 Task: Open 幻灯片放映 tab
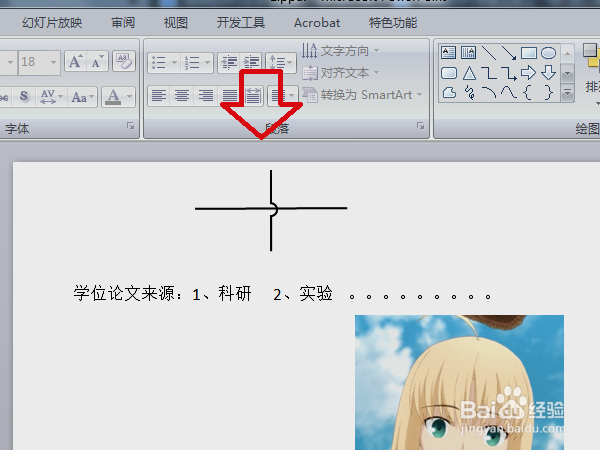pos(52,23)
